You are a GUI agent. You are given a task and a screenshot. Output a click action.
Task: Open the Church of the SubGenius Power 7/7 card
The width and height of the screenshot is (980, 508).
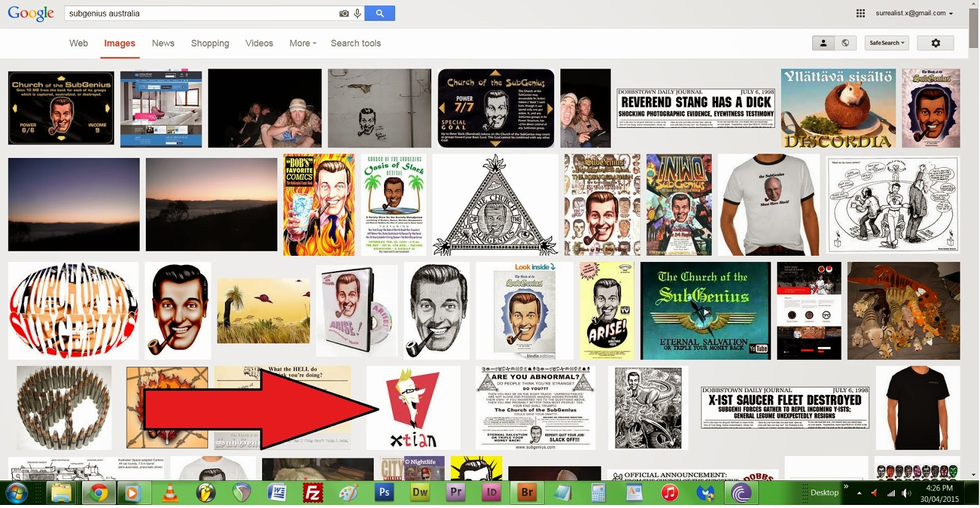[x=496, y=108]
